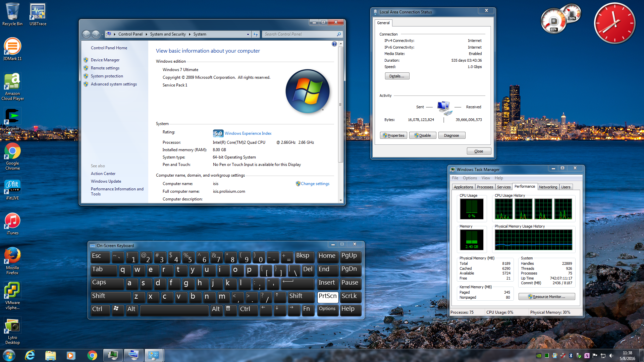Toggle the Alt key left of the spacebar

tap(132, 310)
